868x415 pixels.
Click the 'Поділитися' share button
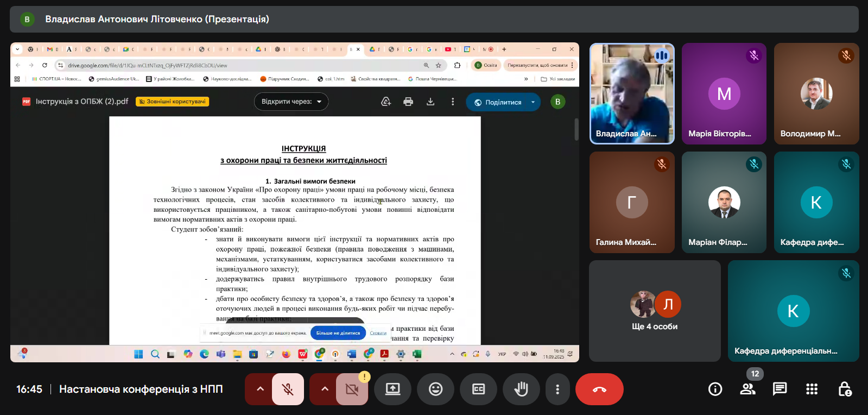(x=497, y=102)
